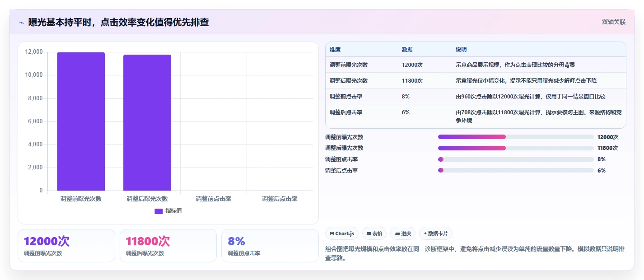Click the 6% progress bar for 调整后点击率
This screenshot has height=280, width=644.
click(x=516, y=171)
